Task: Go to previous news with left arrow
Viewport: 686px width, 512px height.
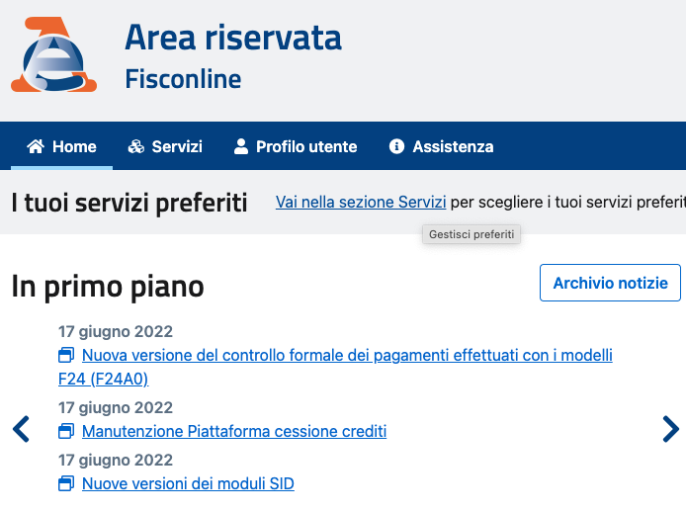Action: tap(21, 430)
